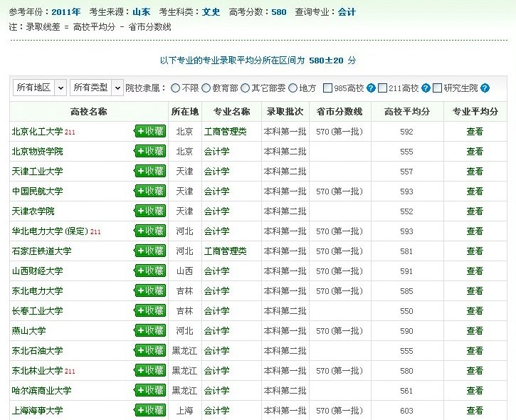Screen dimensions: 516x420
Task: Check the 985高校 filter checkbox
Action: click(x=328, y=88)
